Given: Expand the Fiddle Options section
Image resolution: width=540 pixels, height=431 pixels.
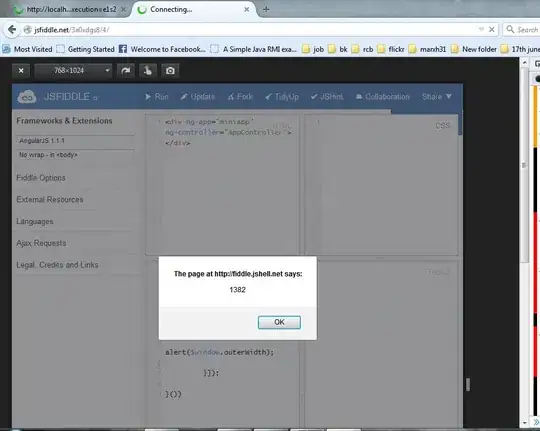Looking at the screenshot, I should pos(41,178).
